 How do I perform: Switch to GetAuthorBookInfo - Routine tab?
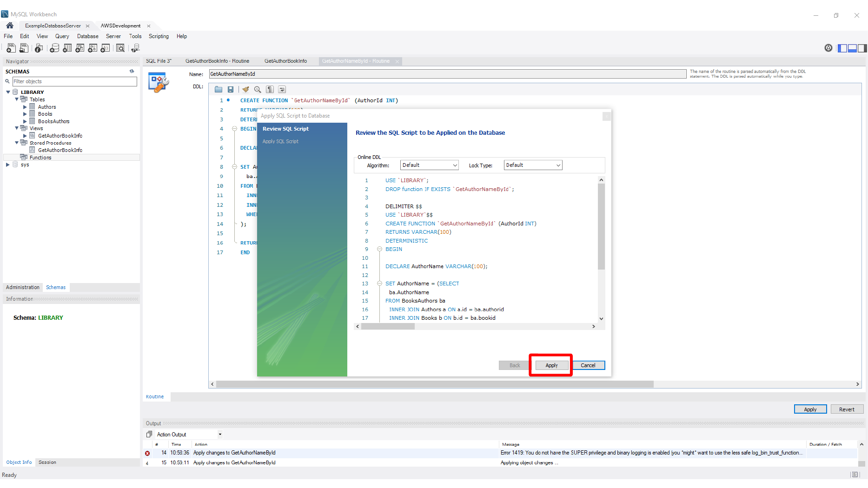click(217, 61)
